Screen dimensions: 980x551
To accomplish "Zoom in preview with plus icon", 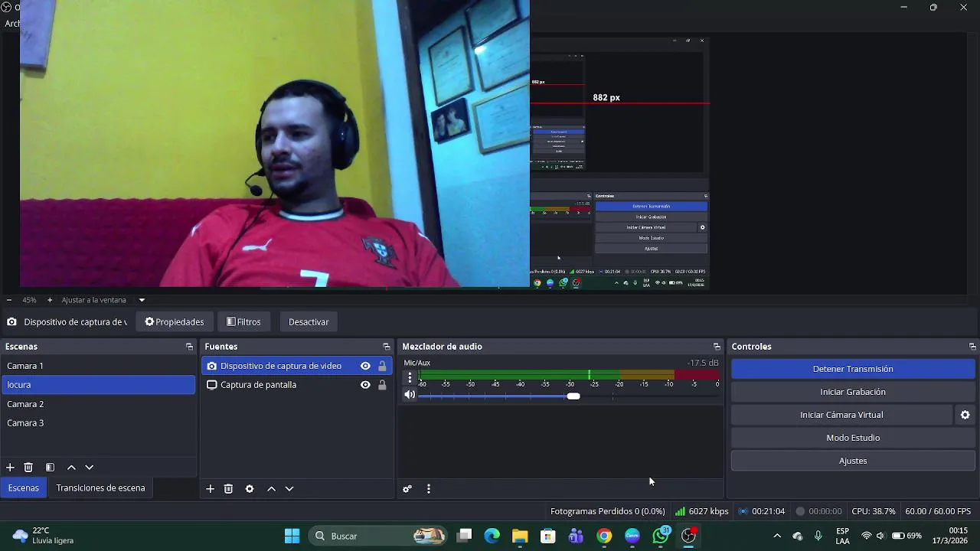I will (x=50, y=300).
